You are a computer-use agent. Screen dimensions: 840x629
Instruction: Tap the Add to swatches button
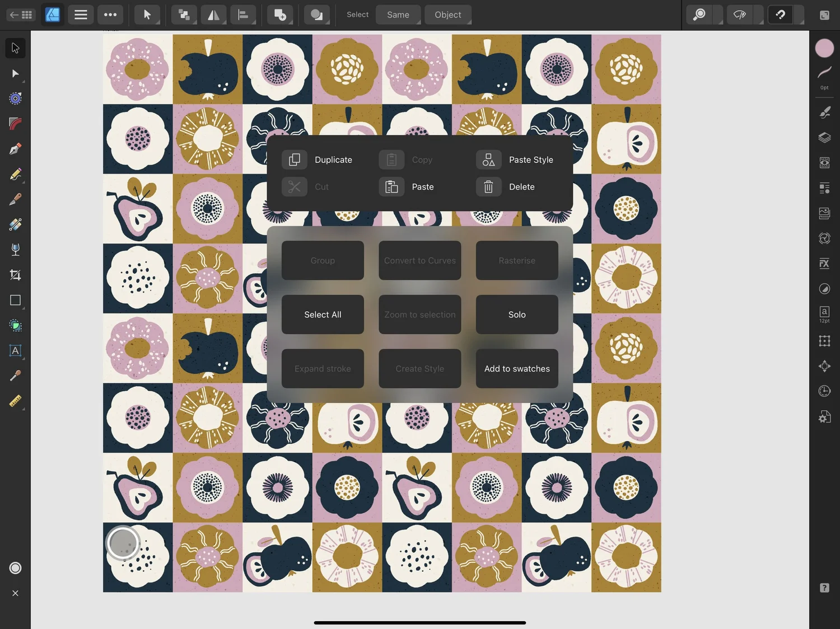[516, 368]
